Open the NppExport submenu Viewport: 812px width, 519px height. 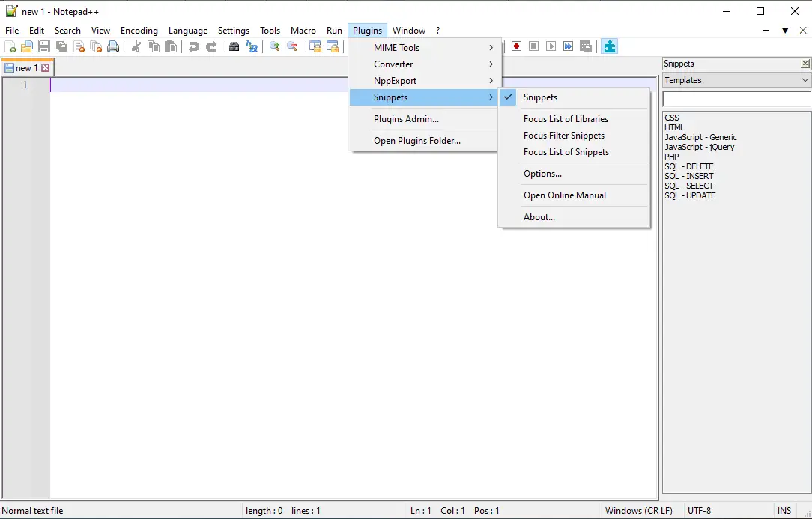[x=394, y=80]
